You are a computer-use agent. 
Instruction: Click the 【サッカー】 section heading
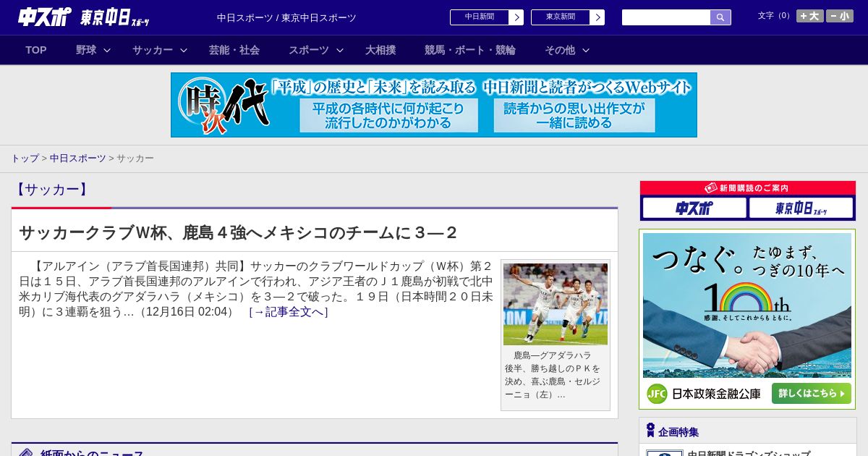tap(51, 190)
